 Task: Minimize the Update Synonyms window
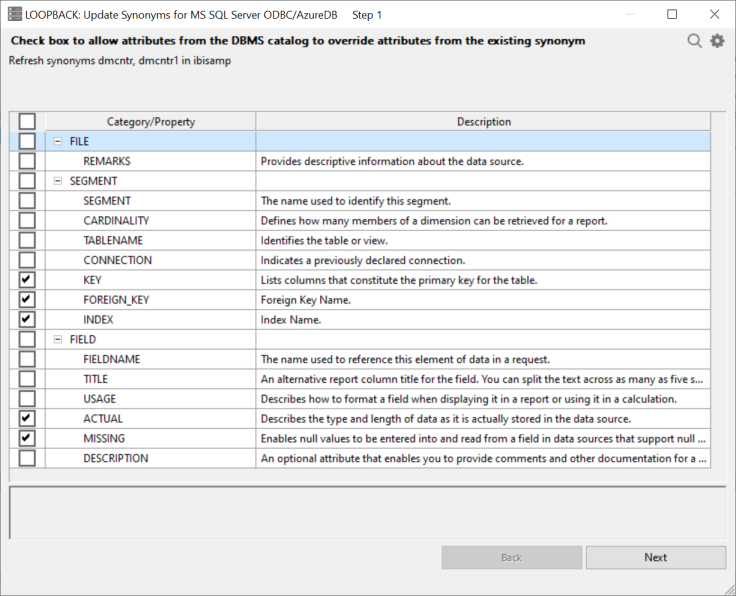(626, 15)
